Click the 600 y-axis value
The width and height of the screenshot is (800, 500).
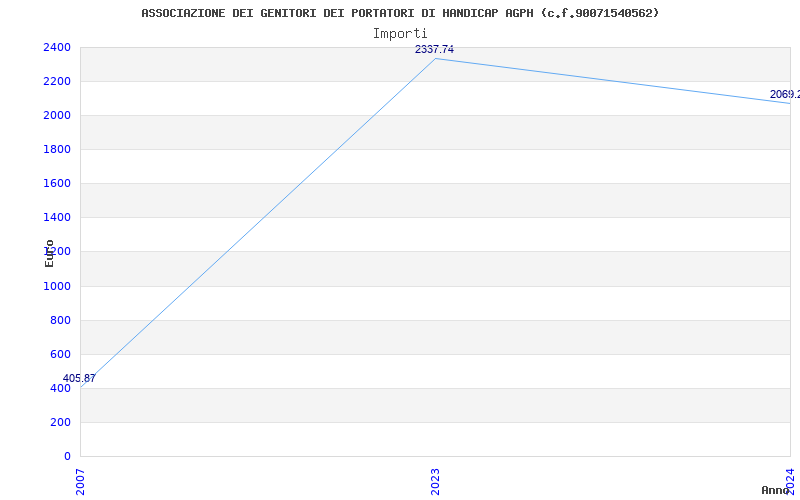[x=60, y=355]
